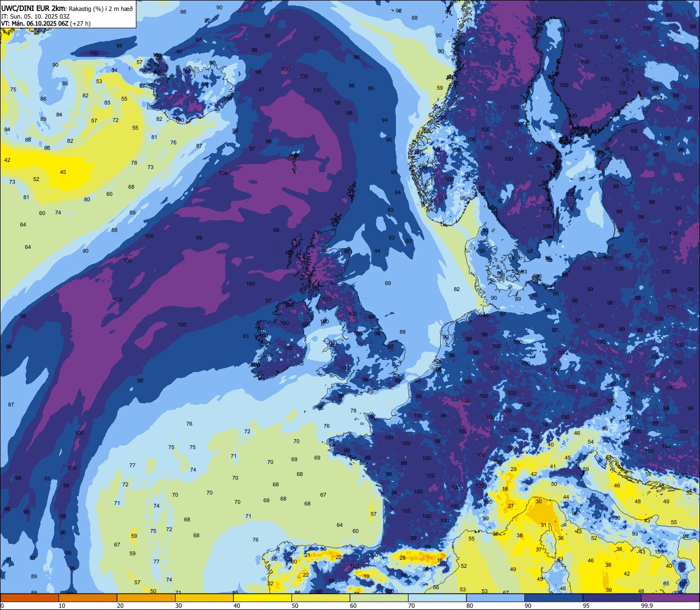Click the legend tick label "80"

coord(470,606)
